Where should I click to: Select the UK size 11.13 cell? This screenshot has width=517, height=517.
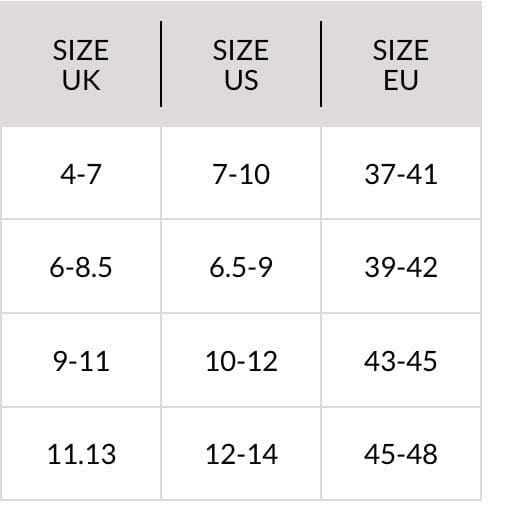(x=81, y=454)
